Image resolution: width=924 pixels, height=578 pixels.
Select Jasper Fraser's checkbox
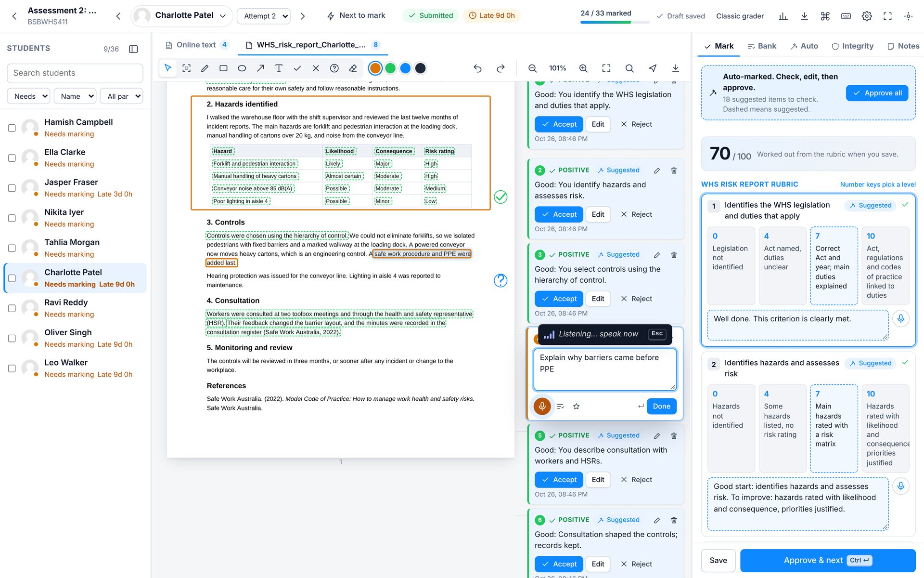coord(12,188)
